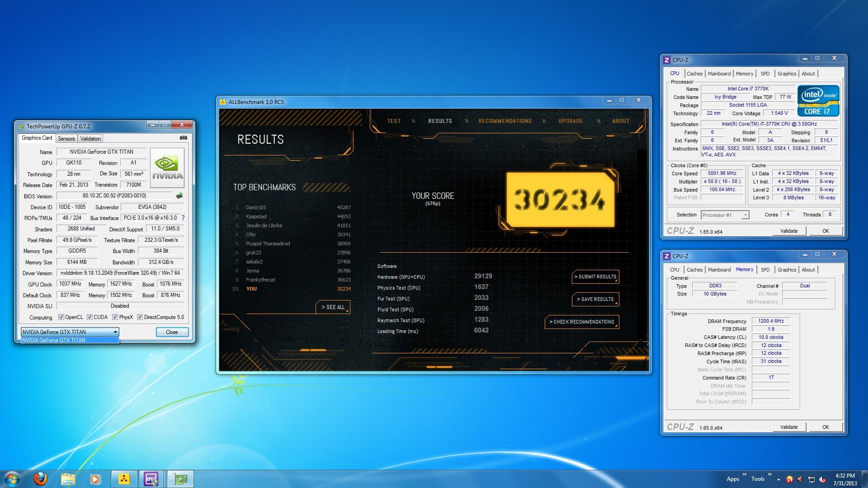Click the Intel Core i7 logo in CPU-Z
The width and height of the screenshot is (868, 488).
pos(818,101)
